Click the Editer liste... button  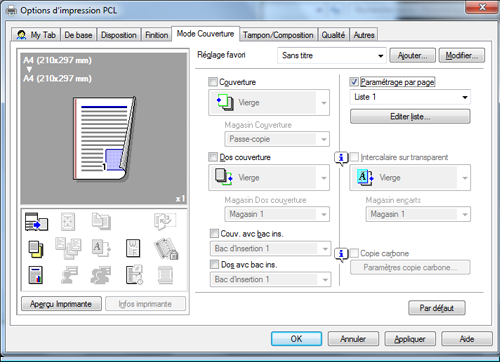click(410, 117)
